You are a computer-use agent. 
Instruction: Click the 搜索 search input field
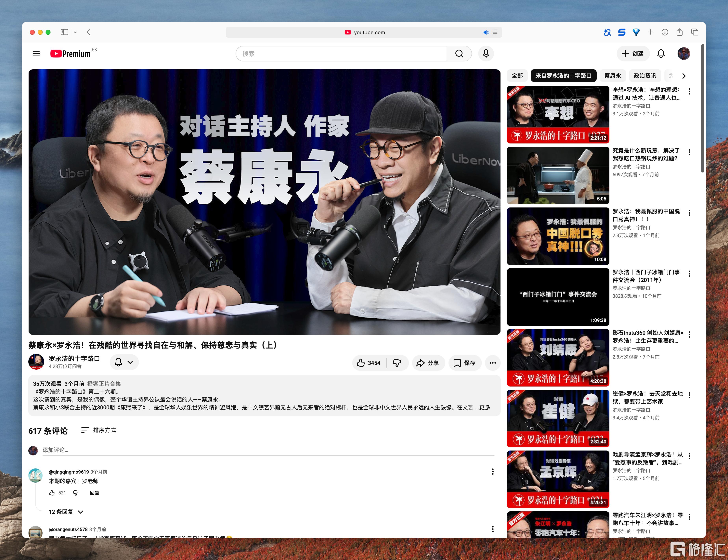click(x=341, y=54)
